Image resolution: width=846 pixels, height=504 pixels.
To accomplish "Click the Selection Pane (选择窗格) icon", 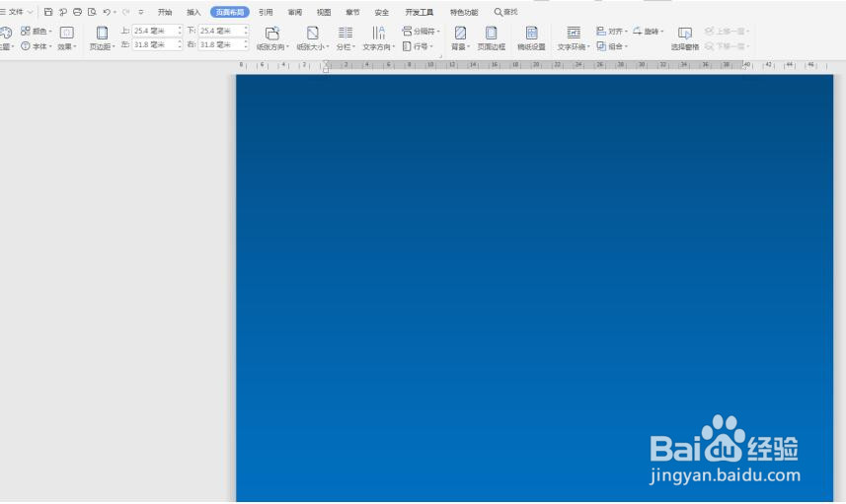I will pyautogui.click(x=685, y=33).
